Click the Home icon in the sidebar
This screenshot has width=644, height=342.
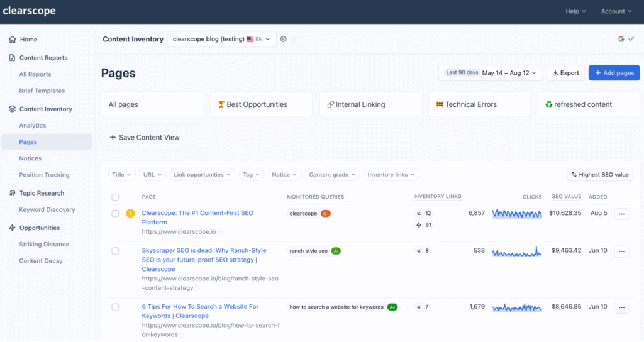13,40
